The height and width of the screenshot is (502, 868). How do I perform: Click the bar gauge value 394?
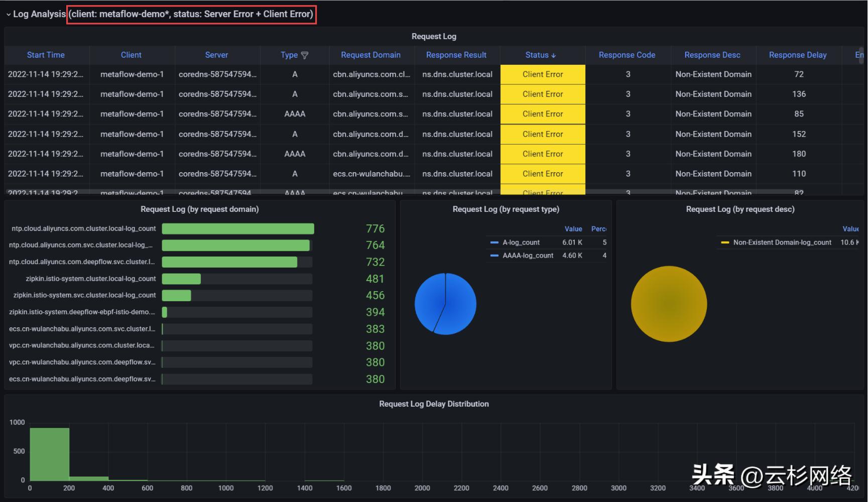pyautogui.click(x=375, y=312)
